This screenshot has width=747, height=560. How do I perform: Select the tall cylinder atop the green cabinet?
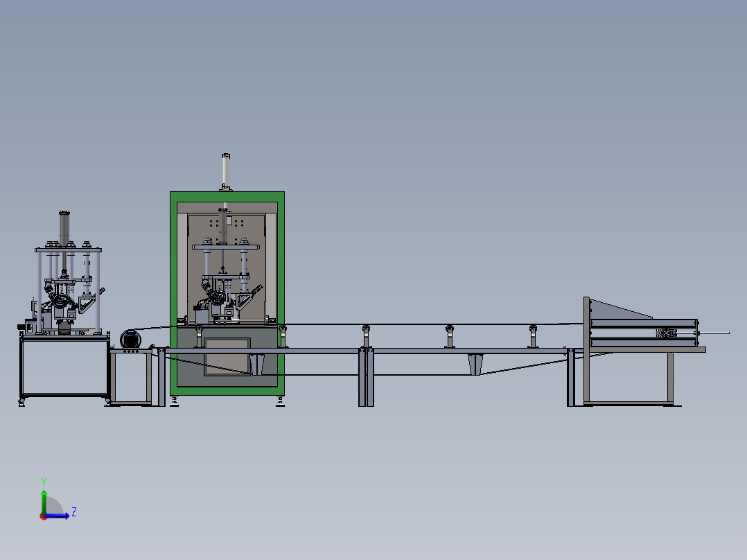tap(226, 172)
